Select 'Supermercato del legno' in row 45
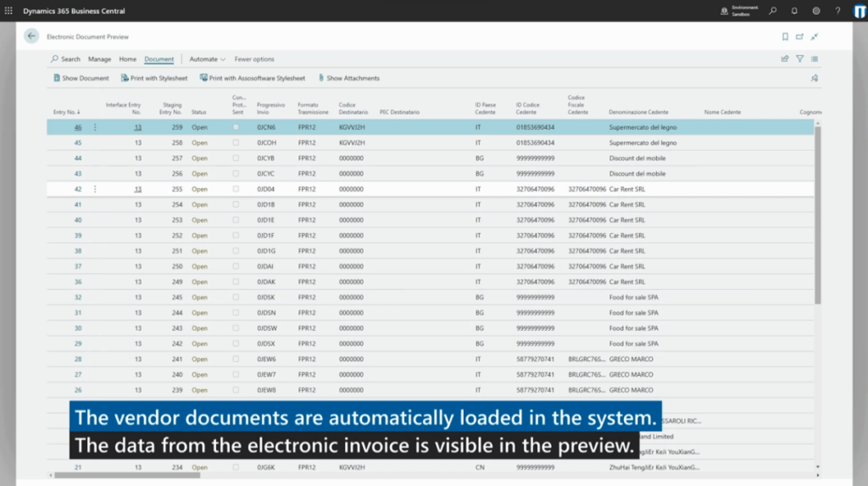 643,142
